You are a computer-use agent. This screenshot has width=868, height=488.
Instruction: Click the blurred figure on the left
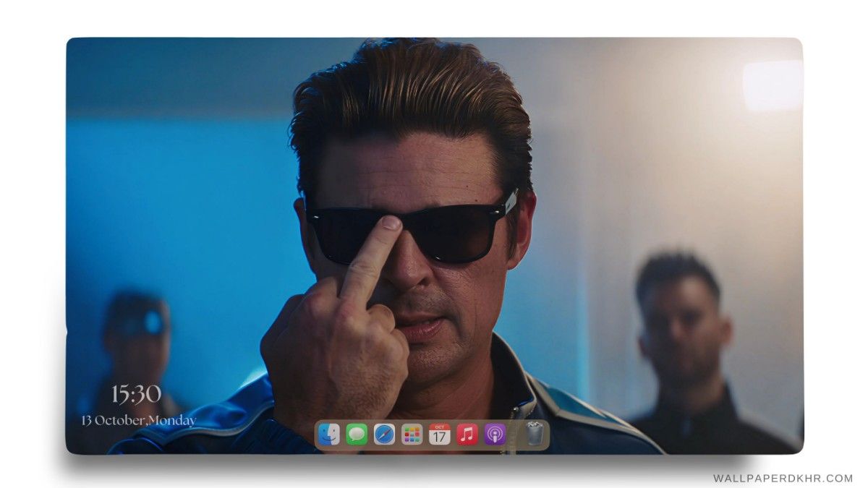pyautogui.click(x=136, y=340)
